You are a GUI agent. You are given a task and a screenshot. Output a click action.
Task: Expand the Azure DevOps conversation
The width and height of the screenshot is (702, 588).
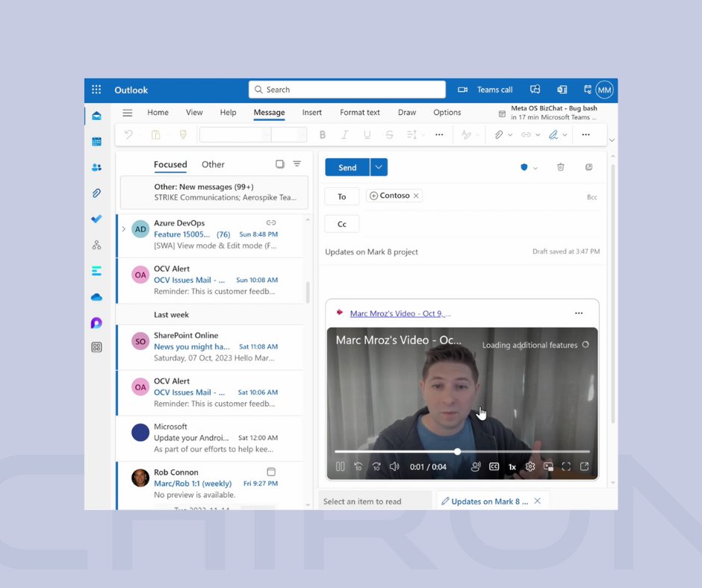pos(124,229)
